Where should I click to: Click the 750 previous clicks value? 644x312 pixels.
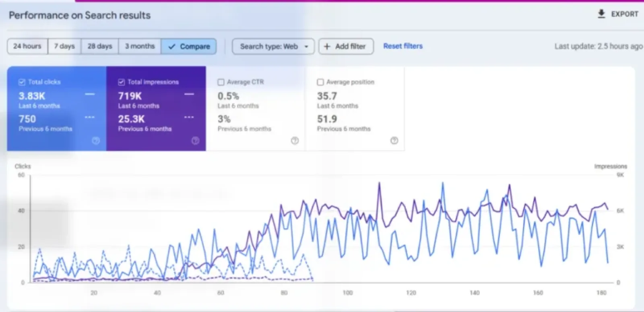(x=27, y=119)
